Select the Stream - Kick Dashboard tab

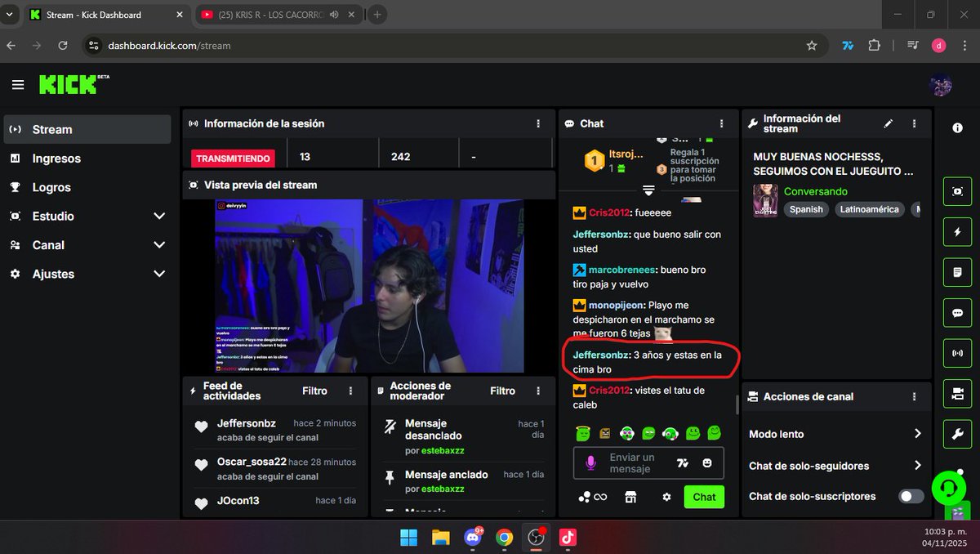[105, 15]
